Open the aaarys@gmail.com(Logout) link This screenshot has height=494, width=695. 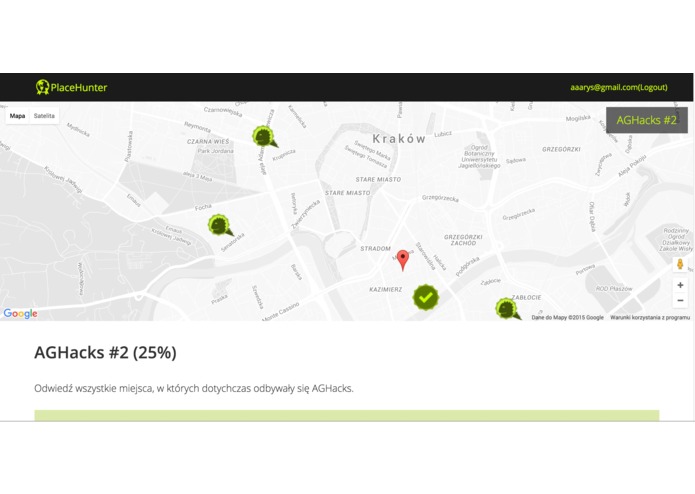(619, 87)
